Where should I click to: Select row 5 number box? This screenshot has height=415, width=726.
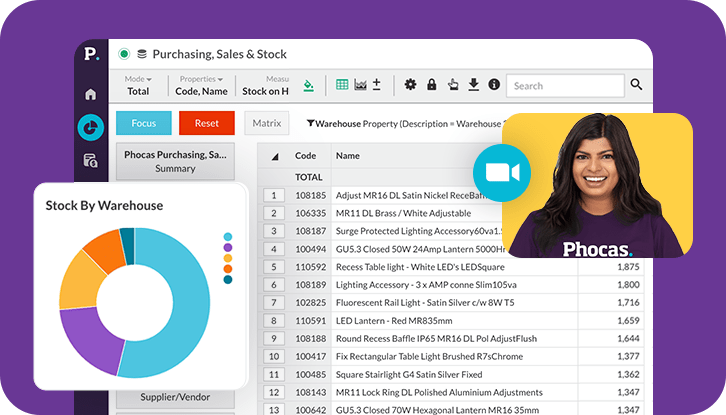pos(273,267)
